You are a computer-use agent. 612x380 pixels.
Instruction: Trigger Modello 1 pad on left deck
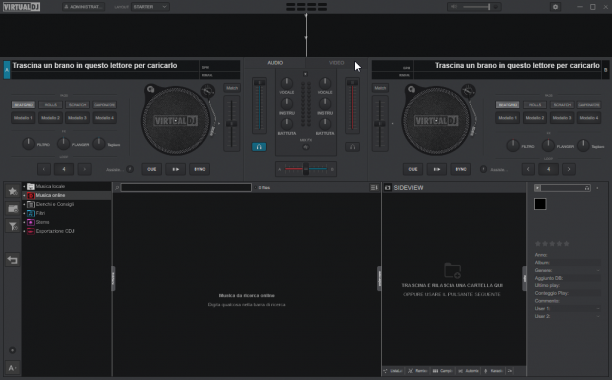[x=23, y=118]
